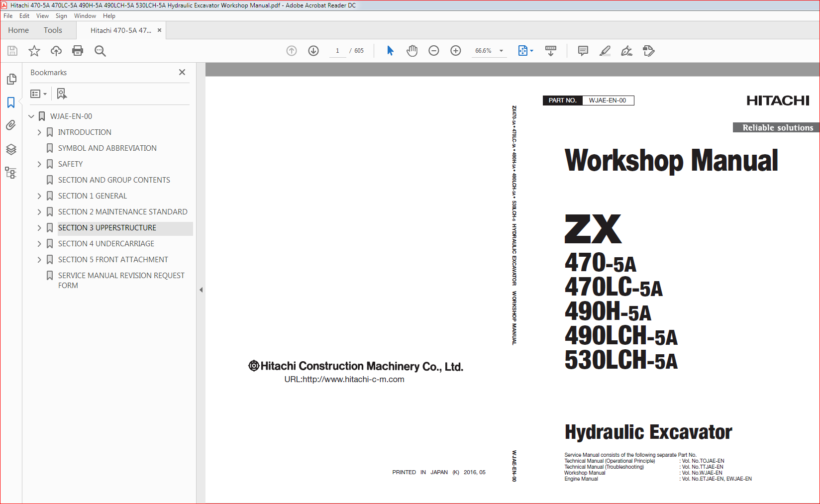Open the Sign document tool
The width and height of the screenshot is (820, 504).
pyautogui.click(x=627, y=51)
